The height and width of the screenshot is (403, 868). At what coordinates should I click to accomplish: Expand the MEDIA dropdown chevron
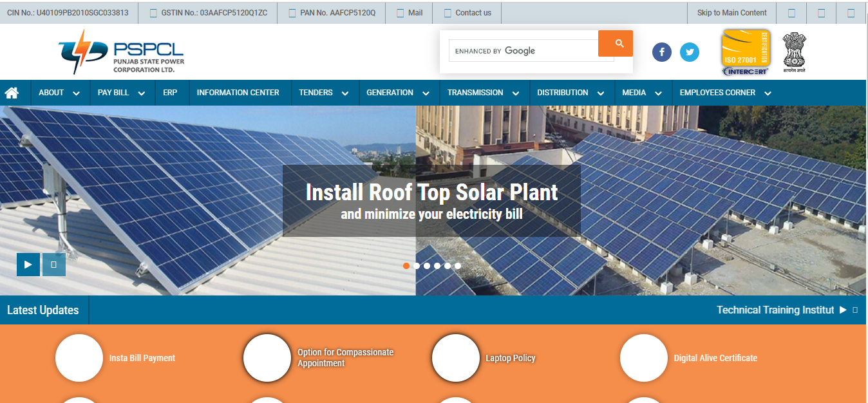click(658, 93)
